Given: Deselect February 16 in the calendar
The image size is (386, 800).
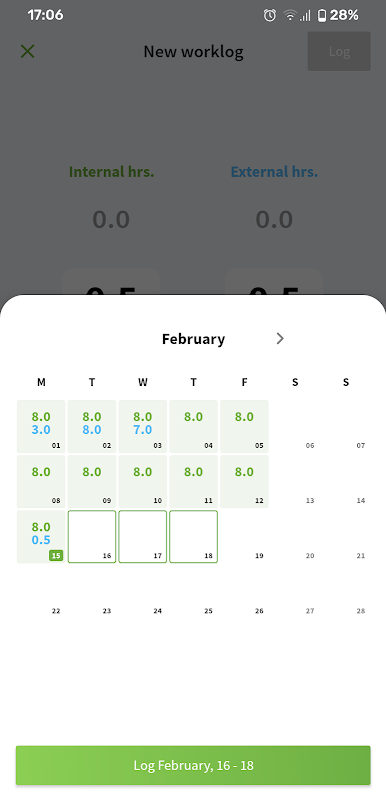Looking at the screenshot, I should coord(92,537).
